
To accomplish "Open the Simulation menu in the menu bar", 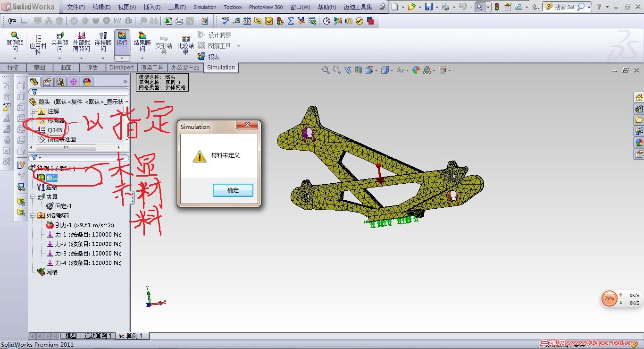I will (205, 7).
